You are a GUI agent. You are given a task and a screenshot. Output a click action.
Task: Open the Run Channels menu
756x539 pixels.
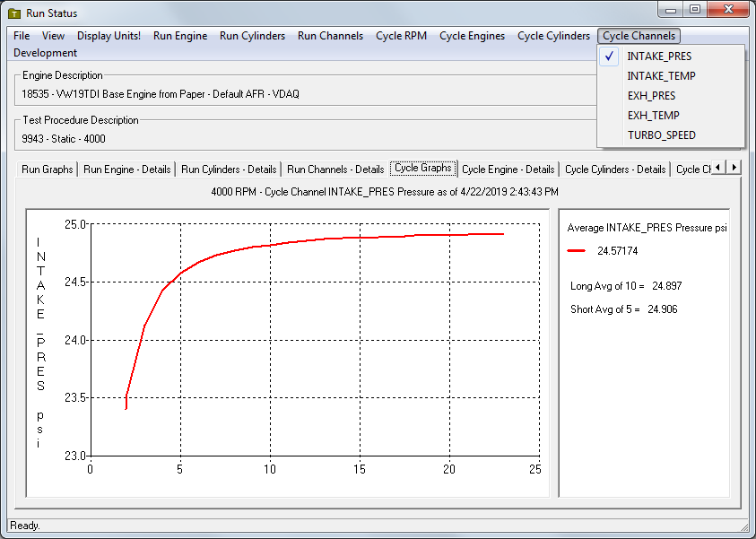pos(330,36)
